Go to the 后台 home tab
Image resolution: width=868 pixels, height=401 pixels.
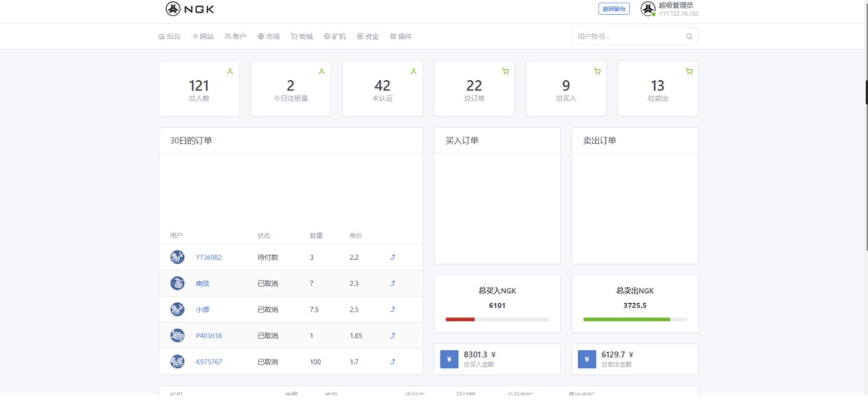point(169,37)
